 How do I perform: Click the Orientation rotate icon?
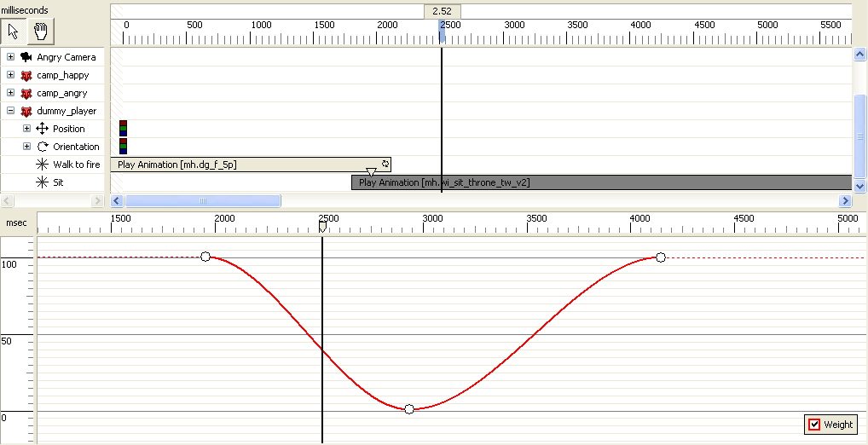42,147
